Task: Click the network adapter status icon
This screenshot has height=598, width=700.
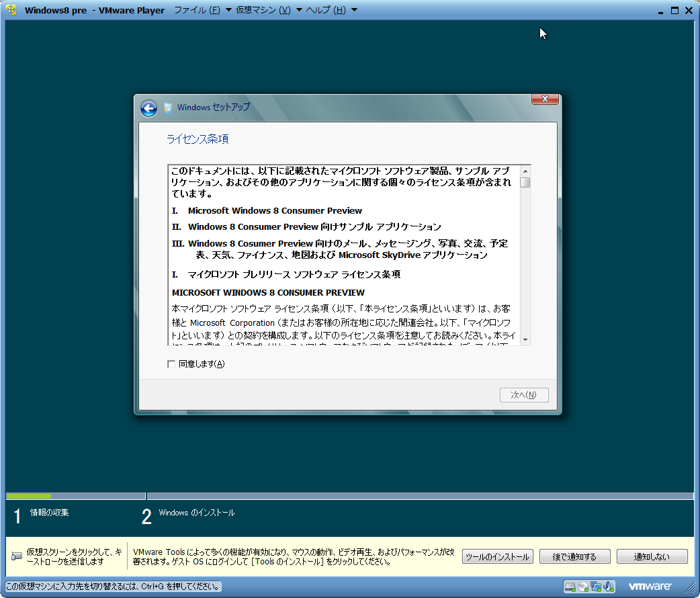Action: (x=595, y=587)
